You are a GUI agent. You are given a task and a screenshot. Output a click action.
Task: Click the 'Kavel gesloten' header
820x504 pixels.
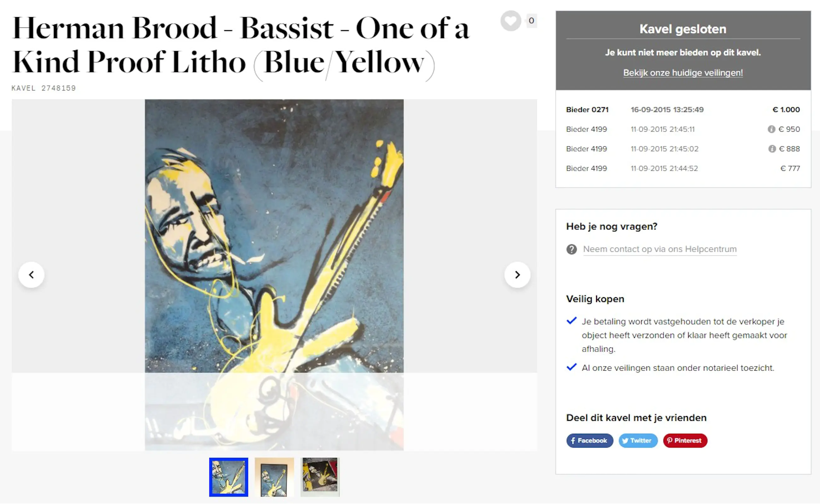682,29
